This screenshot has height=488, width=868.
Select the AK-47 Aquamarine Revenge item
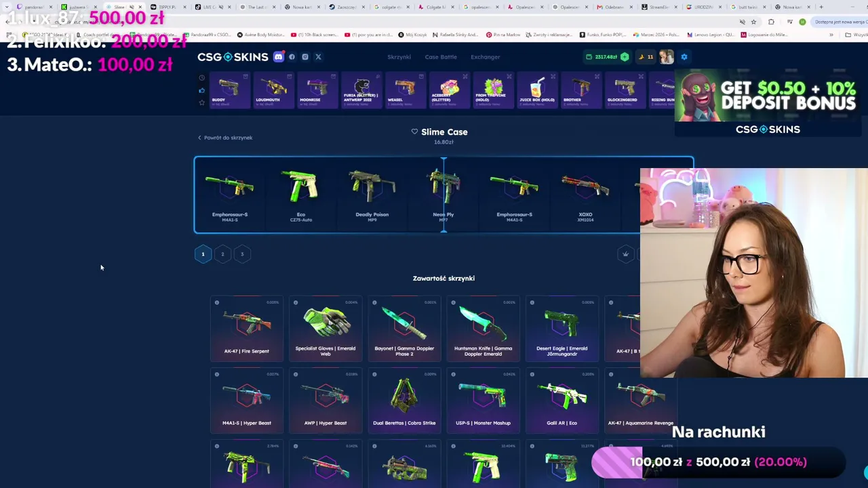point(640,401)
